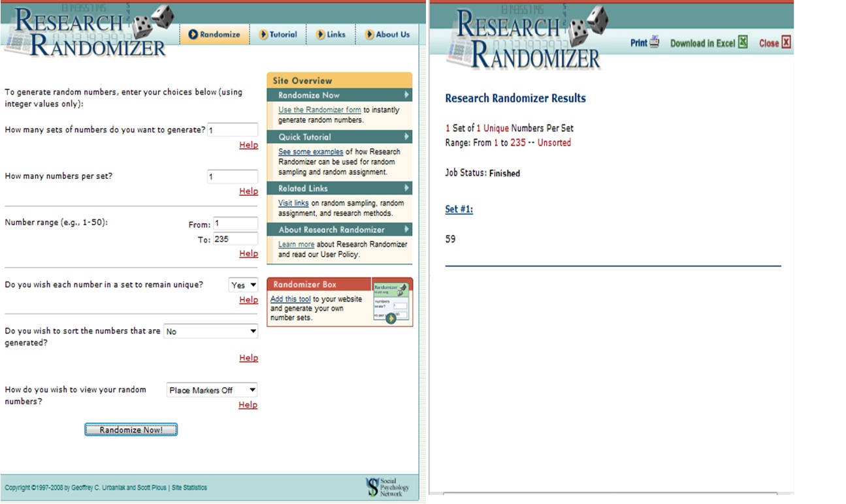
Task: Open the sort numbers No dropdown
Action: click(x=211, y=332)
